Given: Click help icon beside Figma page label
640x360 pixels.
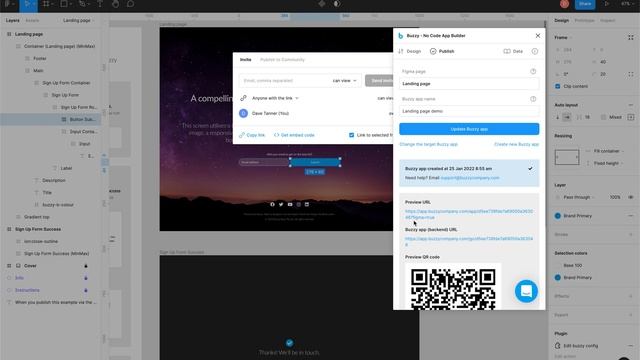Looking at the screenshot, I should [533, 71].
